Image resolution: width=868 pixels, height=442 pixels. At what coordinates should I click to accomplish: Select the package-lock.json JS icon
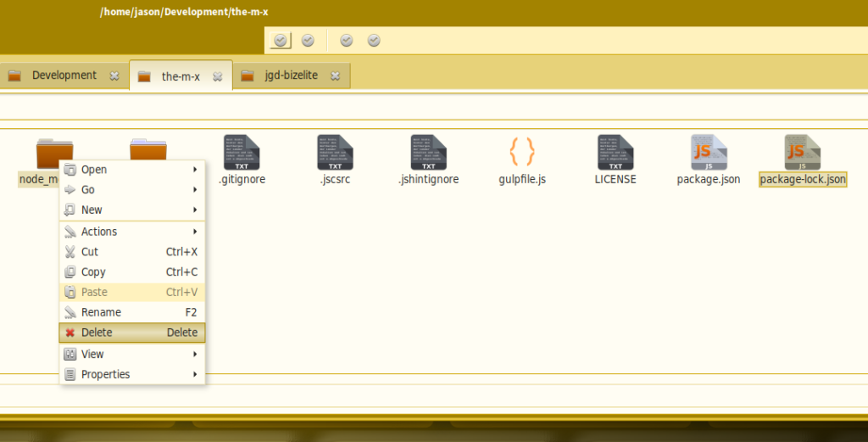pyautogui.click(x=802, y=153)
